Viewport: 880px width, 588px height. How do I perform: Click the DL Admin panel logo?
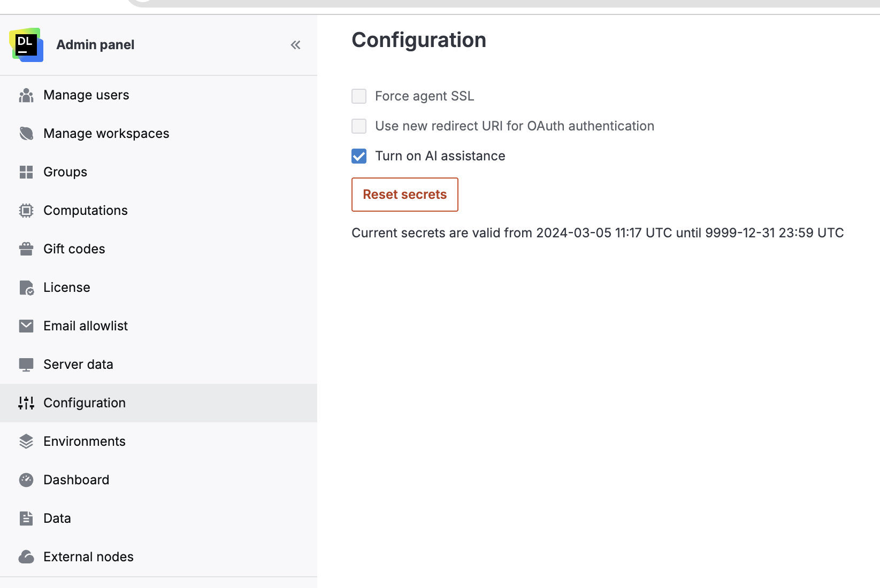(x=26, y=45)
